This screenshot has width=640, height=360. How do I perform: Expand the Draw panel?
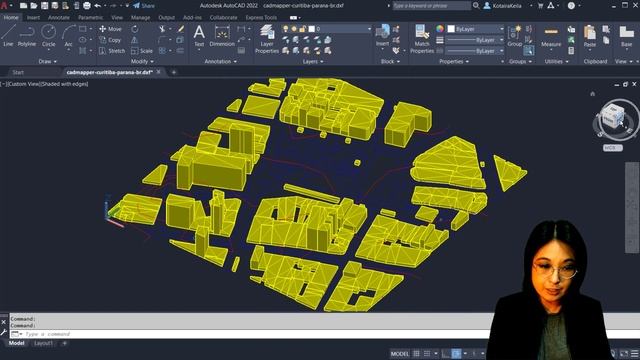[x=48, y=61]
